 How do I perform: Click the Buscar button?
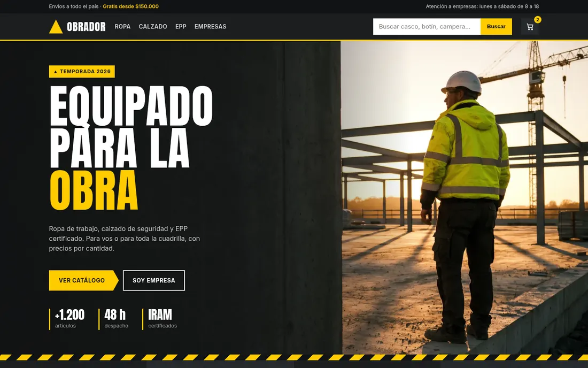(496, 27)
